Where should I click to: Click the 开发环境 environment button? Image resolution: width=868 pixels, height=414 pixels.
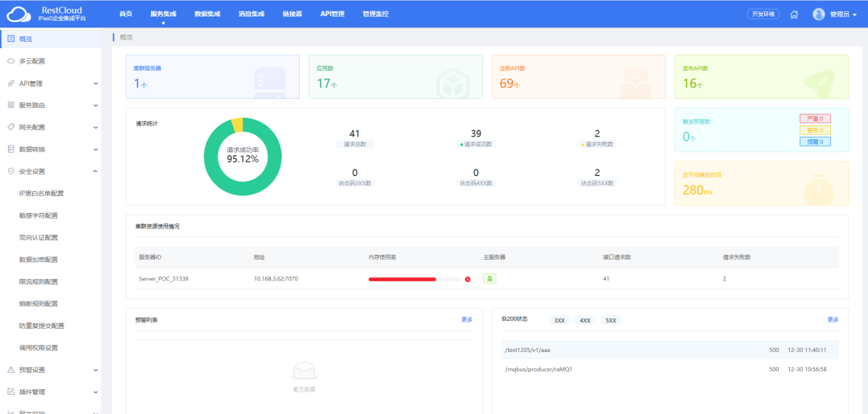click(763, 14)
